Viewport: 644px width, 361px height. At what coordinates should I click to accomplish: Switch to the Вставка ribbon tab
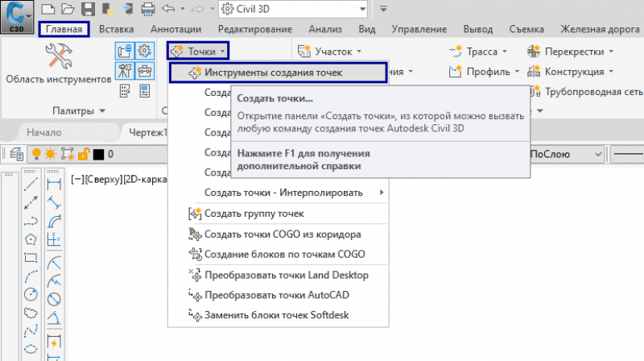(x=116, y=29)
